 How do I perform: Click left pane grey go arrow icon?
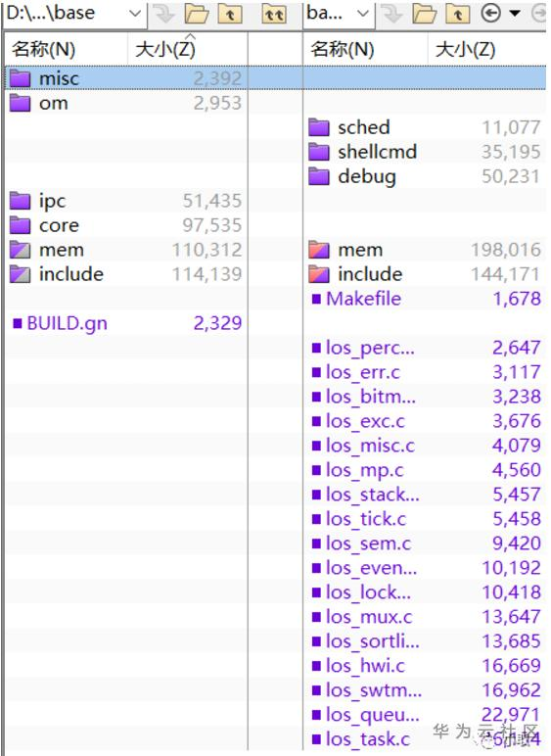(x=164, y=14)
